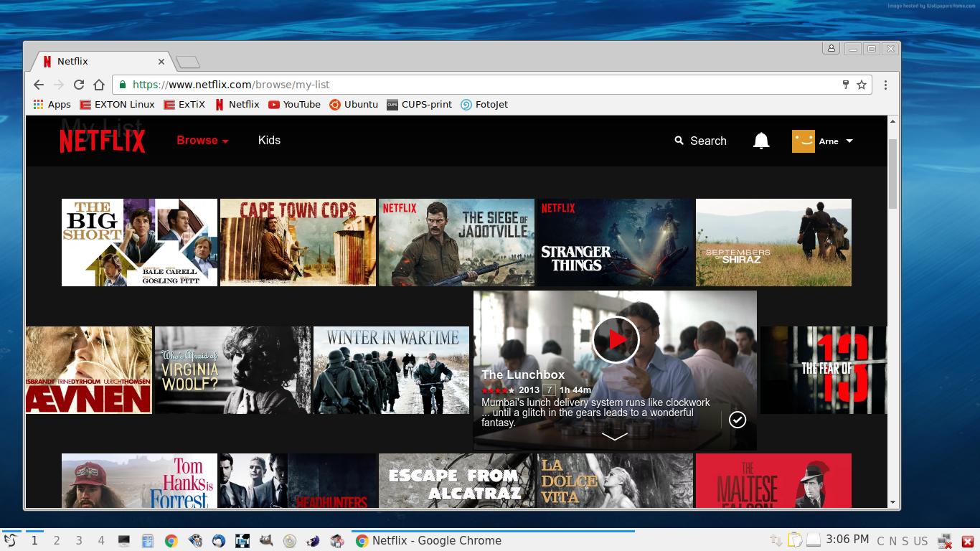The image size is (980, 551).
Task: Open a new browser tab
Action: (x=187, y=62)
